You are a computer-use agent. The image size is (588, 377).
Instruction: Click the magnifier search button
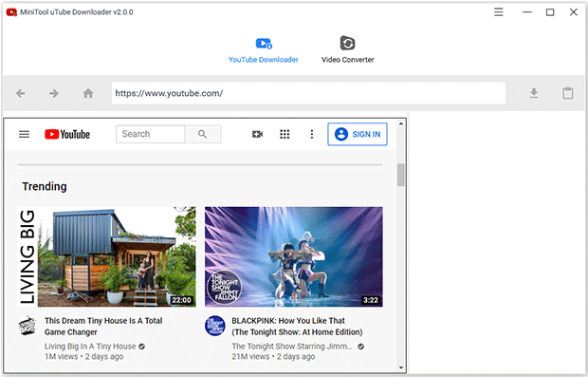pos(203,134)
